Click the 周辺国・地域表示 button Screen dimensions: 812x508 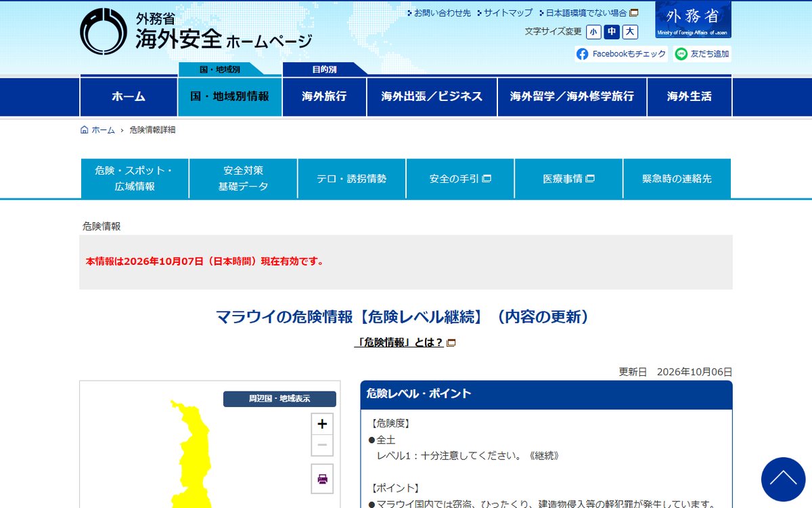[x=279, y=399]
